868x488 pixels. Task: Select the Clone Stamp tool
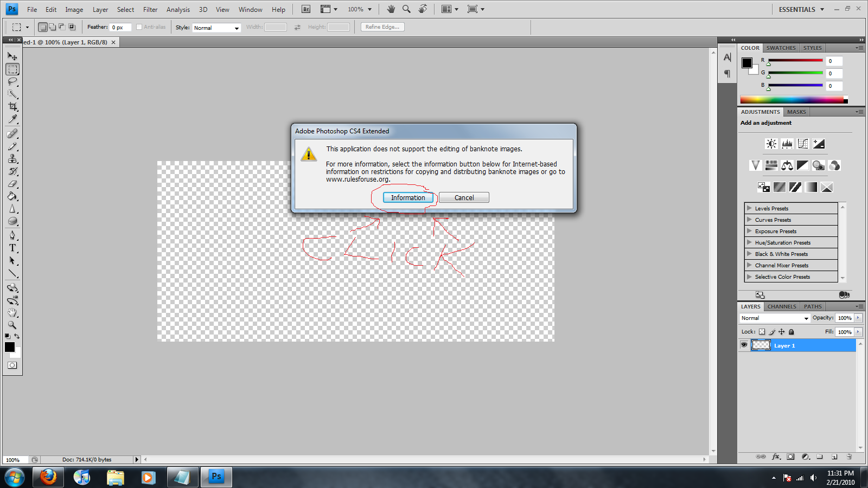12,159
